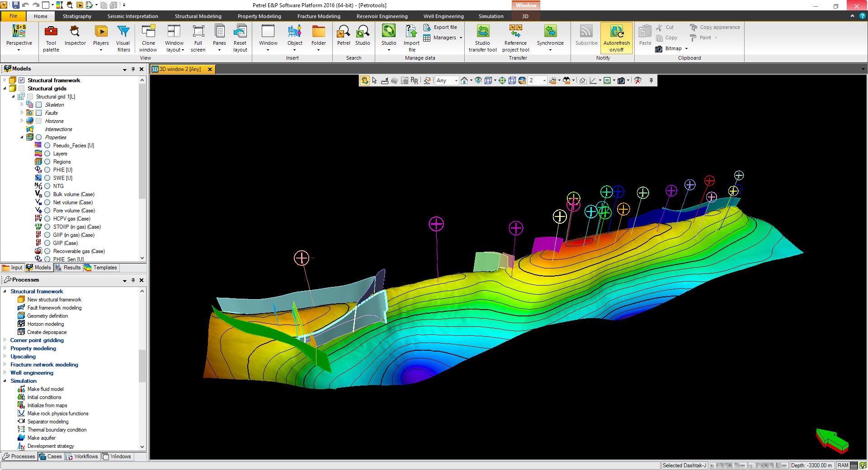
Task: Click Export file in Manage data
Action: (x=440, y=27)
